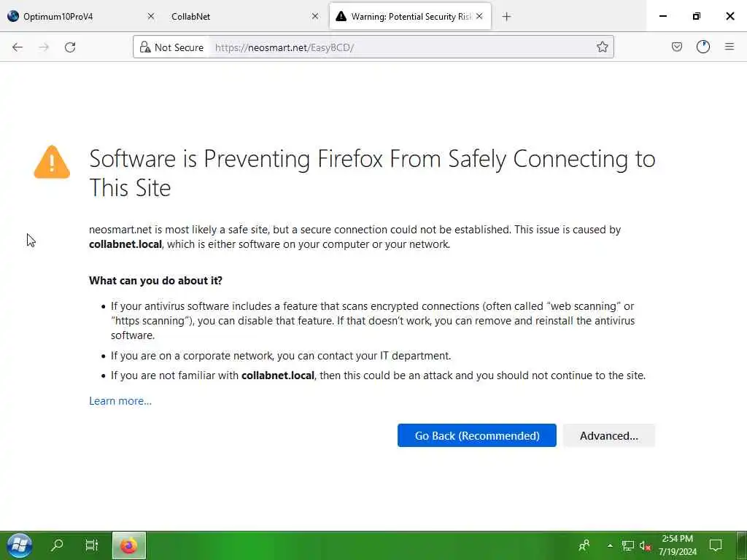Restore down the Firefox window
Viewport: 747px width, 560px height.
point(697,16)
